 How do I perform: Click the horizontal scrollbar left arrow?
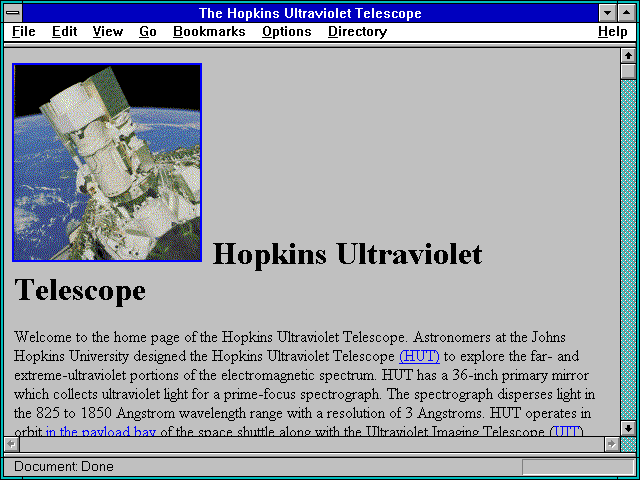(x=11, y=444)
